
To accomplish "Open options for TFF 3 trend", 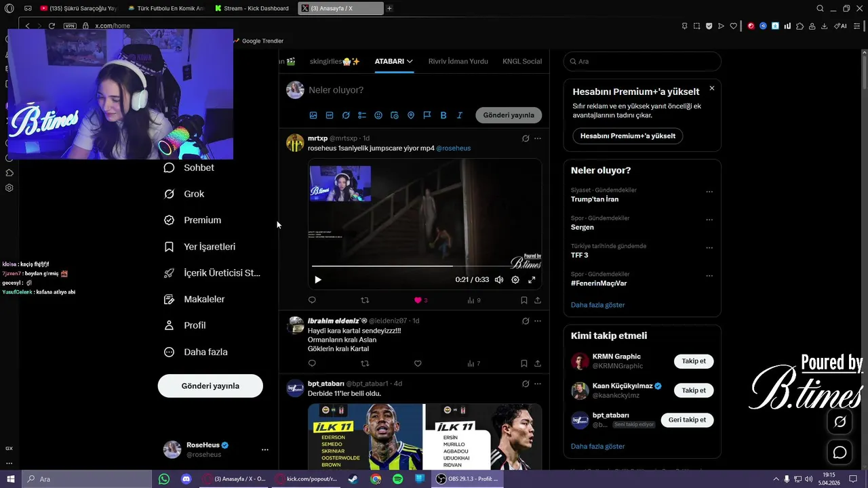I will point(709,248).
